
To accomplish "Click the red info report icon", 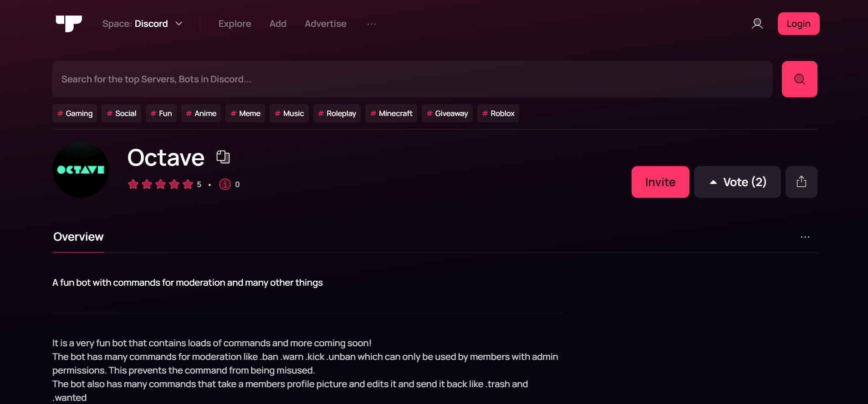I will [225, 184].
